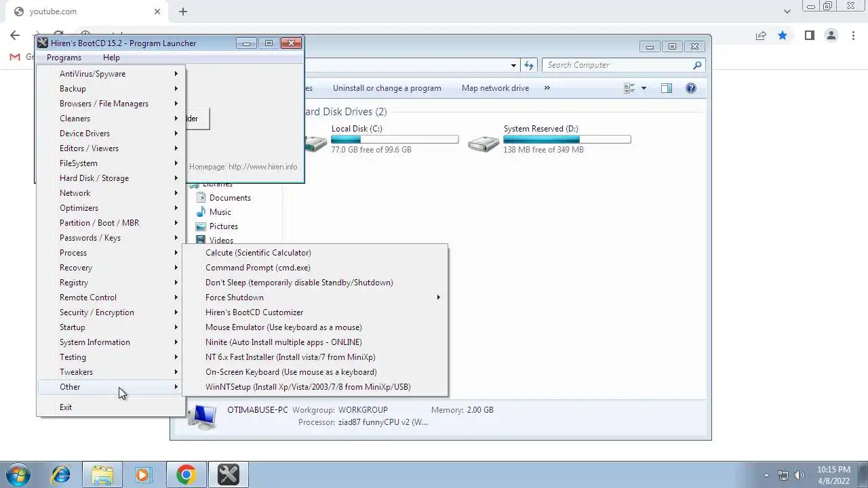Expand System Information submenu
Image resolution: width=868 pixels, height=488 pixels.
pyautogui.click(x=111, y=342)
